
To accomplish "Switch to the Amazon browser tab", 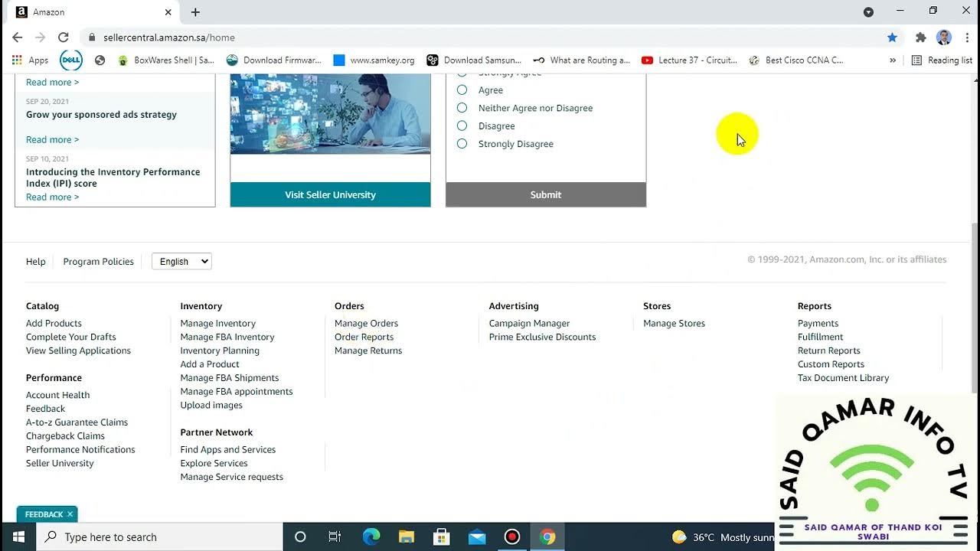I will click(x=92, y=12).
